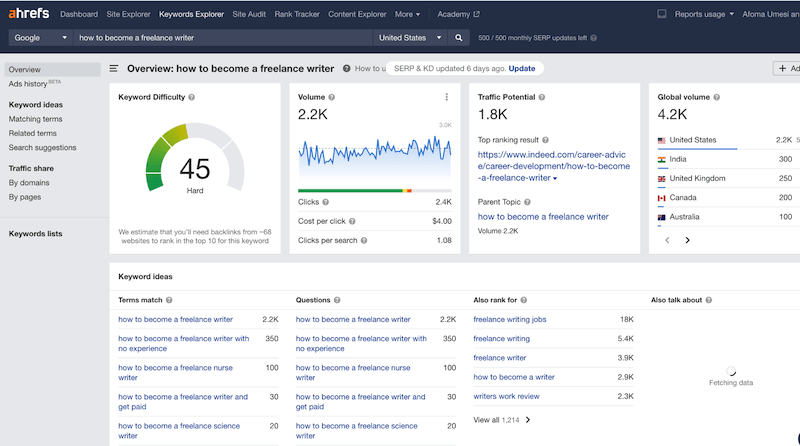800x446 pixels.
Task: Open 'freelance writer' keyword with 3.9K volume
Action: click(x=499, y=358)
